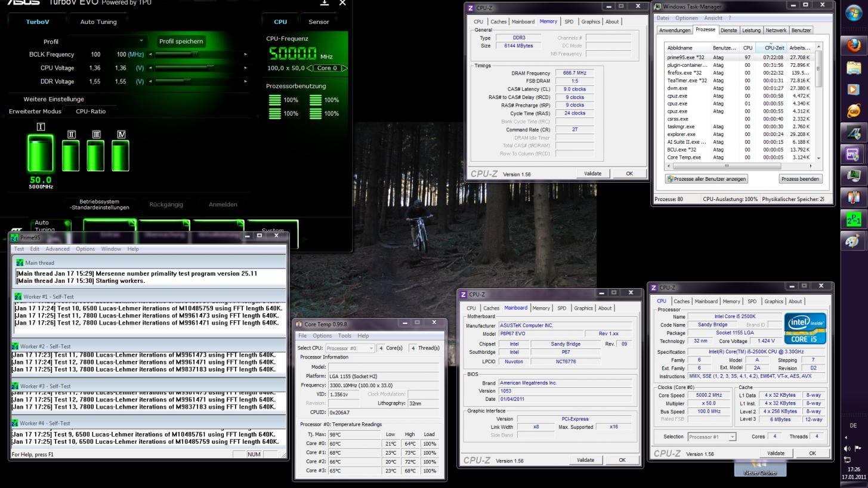Open CPU-Z processor Selection dropdown
This screenshot has height=488, width=868.
[x=712, y=437]
